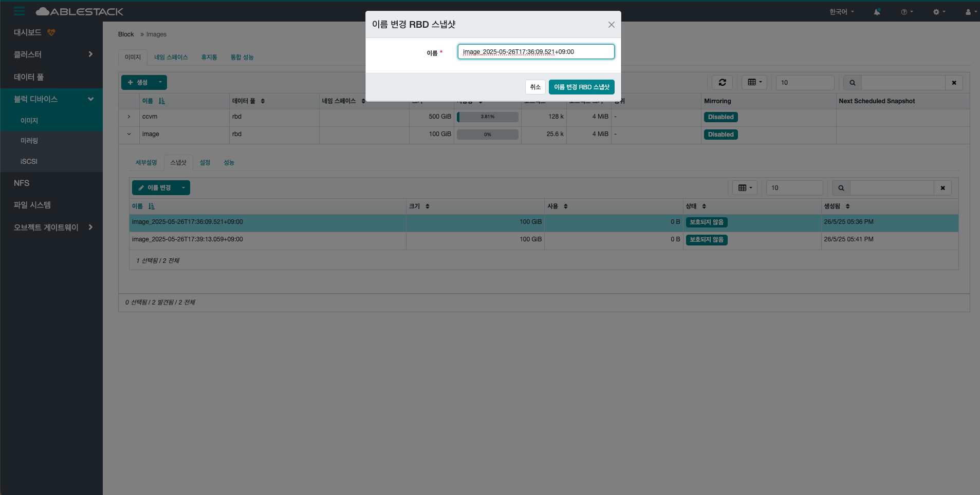The image size is (980, 495).
Task: Click the ABLESTACK logo
Action: (x=80, y=11)
